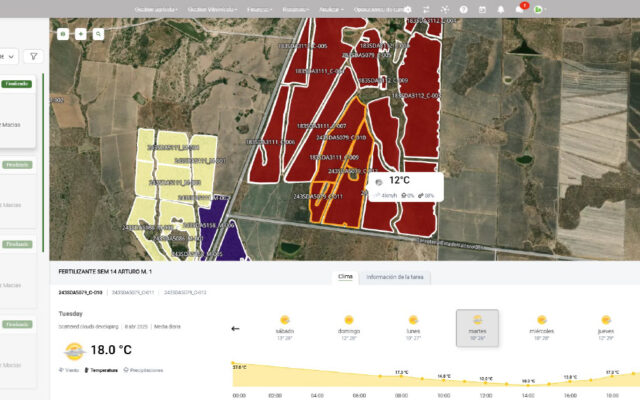This screenshot has width=640, height=400.
Task: Open the Finanzas menu in the top bar
Action: click(x=259, y=9)
